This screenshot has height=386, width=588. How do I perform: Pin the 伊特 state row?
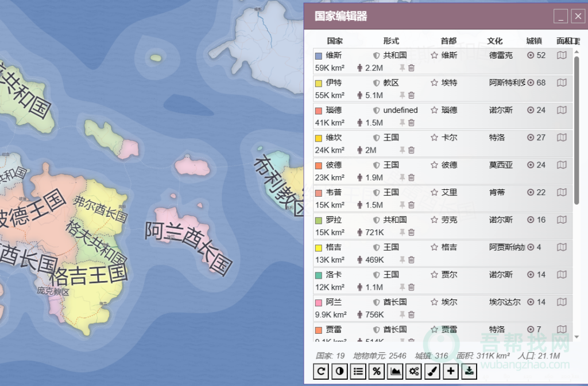click(402, 95)
